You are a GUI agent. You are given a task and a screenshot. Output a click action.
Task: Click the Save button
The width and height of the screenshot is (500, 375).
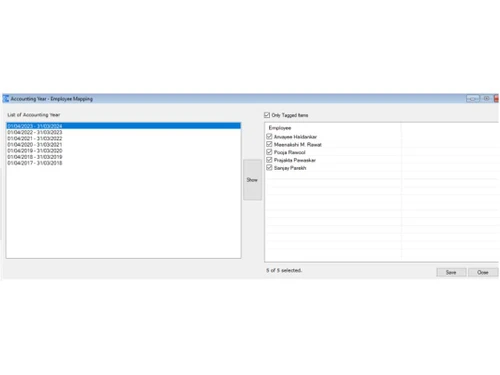451,272
